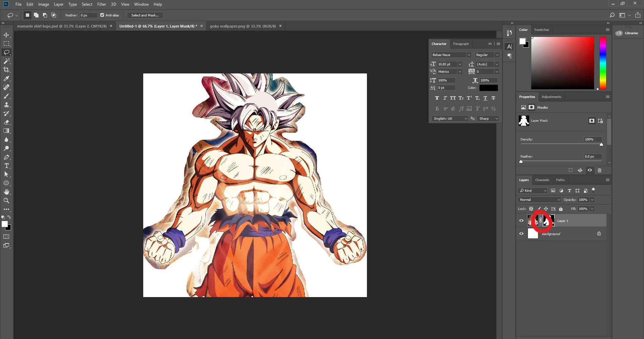Select the Dodge tool

click(x=6, y=148)
